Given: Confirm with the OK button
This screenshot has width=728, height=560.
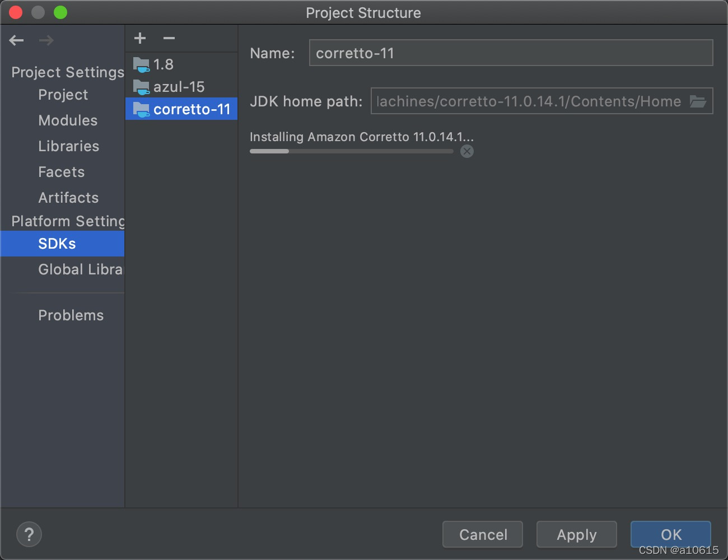Looking at the screenshot, I should tap(671, 535).
